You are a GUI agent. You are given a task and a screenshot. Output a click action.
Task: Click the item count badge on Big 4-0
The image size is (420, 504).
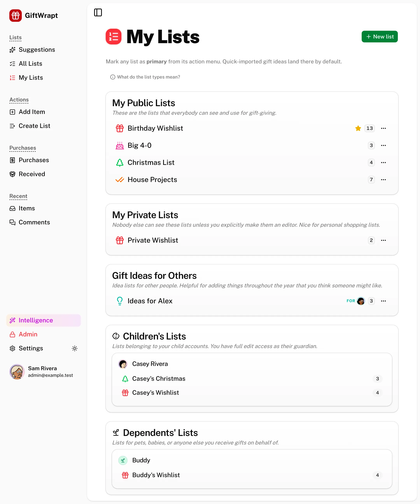click(x=371, y=145)
